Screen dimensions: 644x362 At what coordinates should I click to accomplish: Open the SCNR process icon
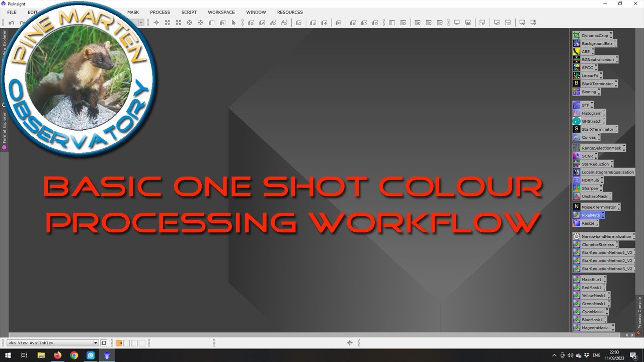585,156
